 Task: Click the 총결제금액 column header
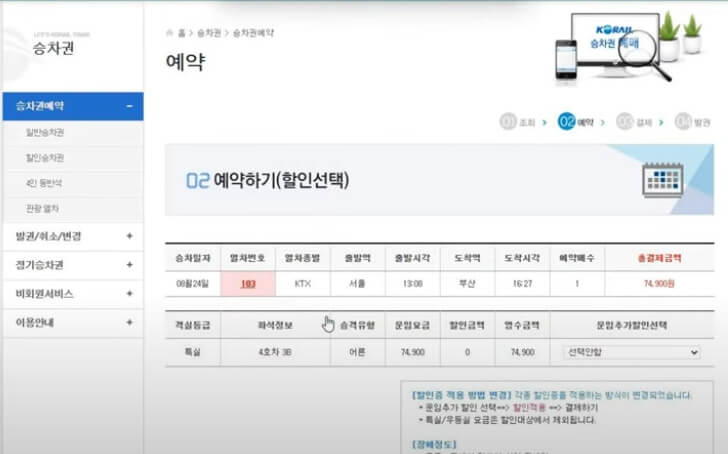[659, 258]
